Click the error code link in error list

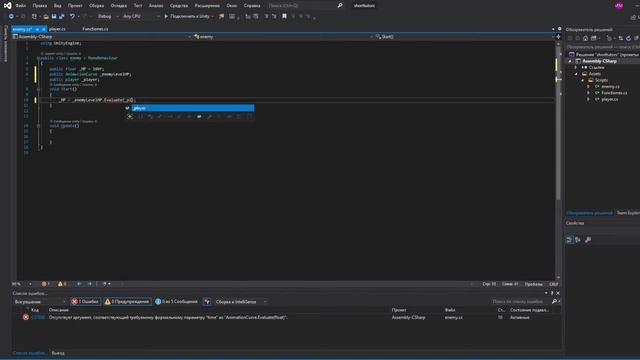[x=38, y=317]
